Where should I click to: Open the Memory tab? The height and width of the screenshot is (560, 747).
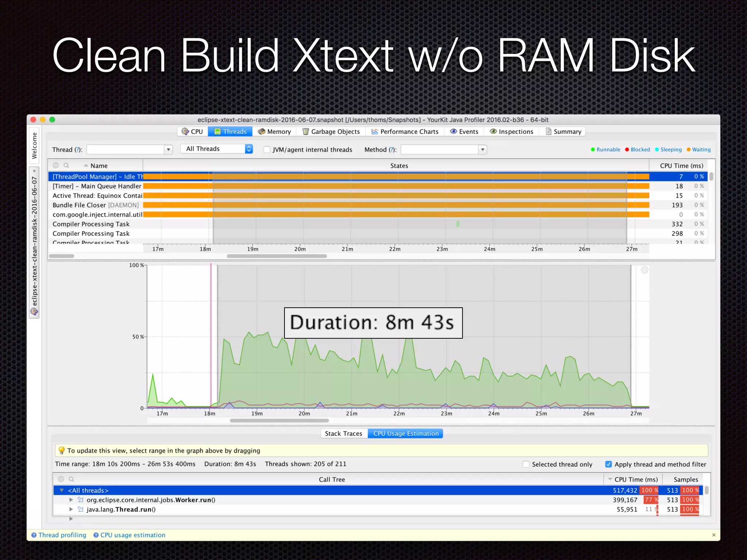(274, 132)
